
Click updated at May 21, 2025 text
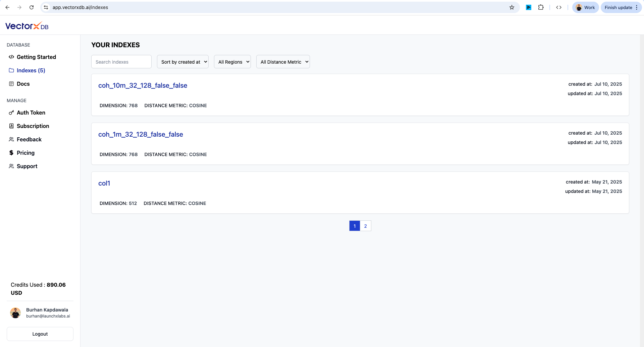pos(593,191)
